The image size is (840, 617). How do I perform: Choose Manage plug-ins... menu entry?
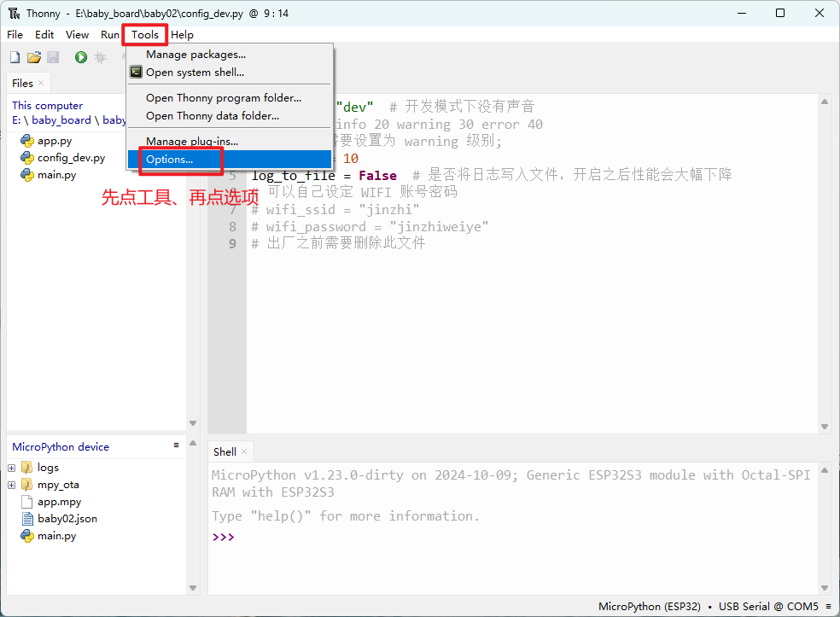[230, 142]
